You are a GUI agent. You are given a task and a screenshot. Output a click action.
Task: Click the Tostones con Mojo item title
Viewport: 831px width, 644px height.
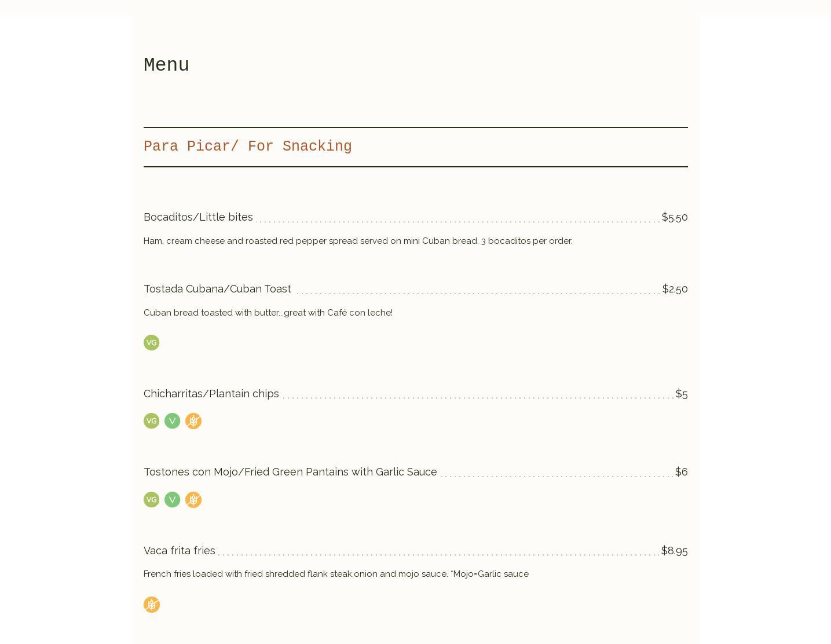tap(290, 471)
